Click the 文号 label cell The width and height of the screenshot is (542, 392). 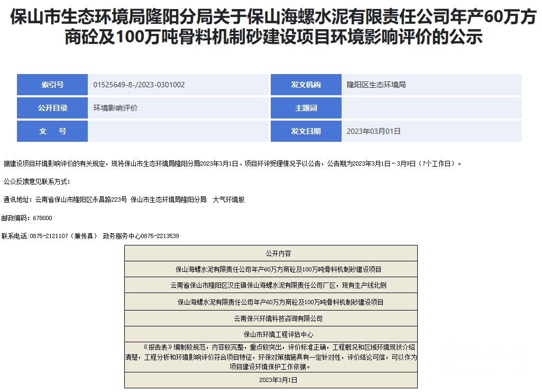[x=52, y=131]
